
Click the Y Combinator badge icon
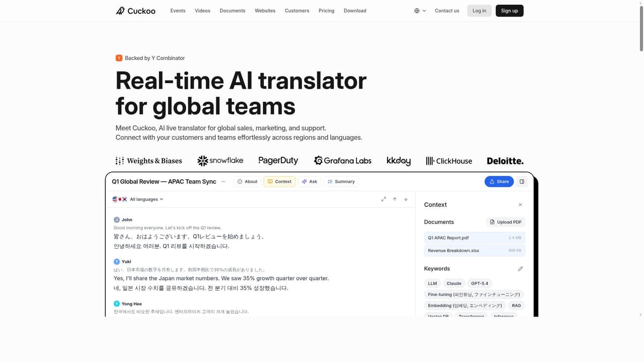119,58
